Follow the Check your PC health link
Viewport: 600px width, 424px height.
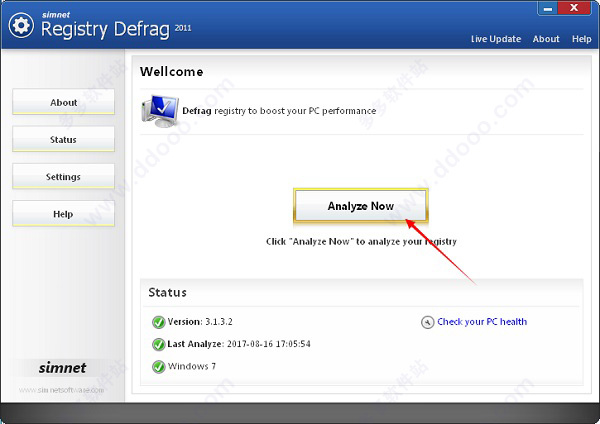click(x=482, y=322)
